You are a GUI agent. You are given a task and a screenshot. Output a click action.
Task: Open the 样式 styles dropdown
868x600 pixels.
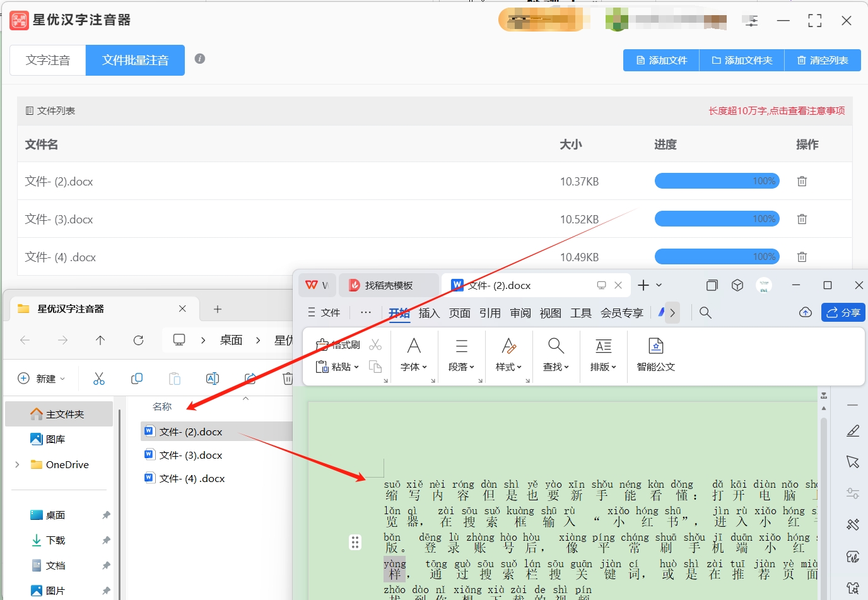click(x=508, y=367)
